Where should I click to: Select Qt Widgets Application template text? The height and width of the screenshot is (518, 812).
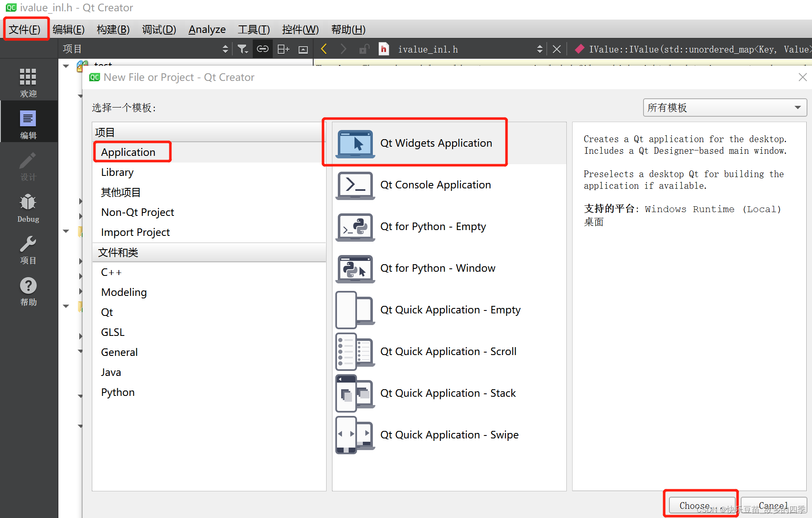436,143
